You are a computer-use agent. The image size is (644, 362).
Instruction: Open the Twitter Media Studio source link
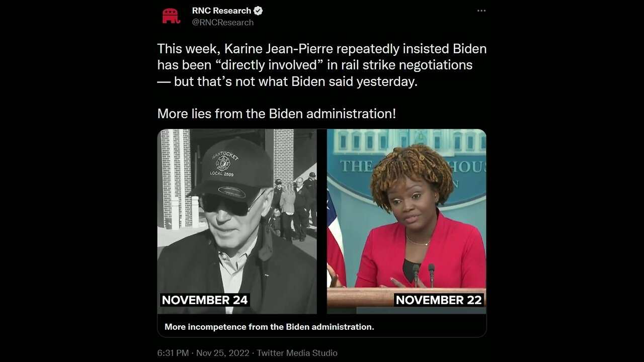pyautogui.click(x=297, y=353)
